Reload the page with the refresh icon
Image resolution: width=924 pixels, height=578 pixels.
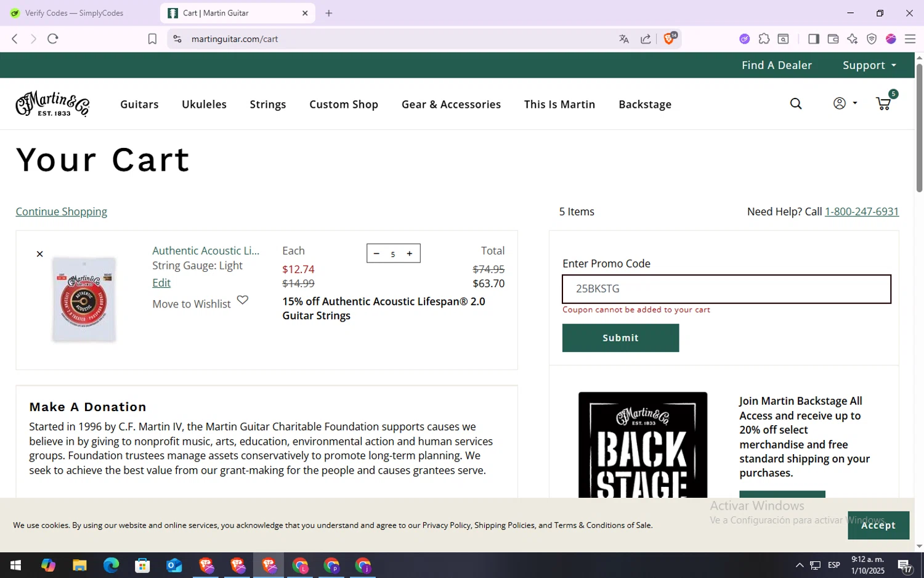[53, 39]
